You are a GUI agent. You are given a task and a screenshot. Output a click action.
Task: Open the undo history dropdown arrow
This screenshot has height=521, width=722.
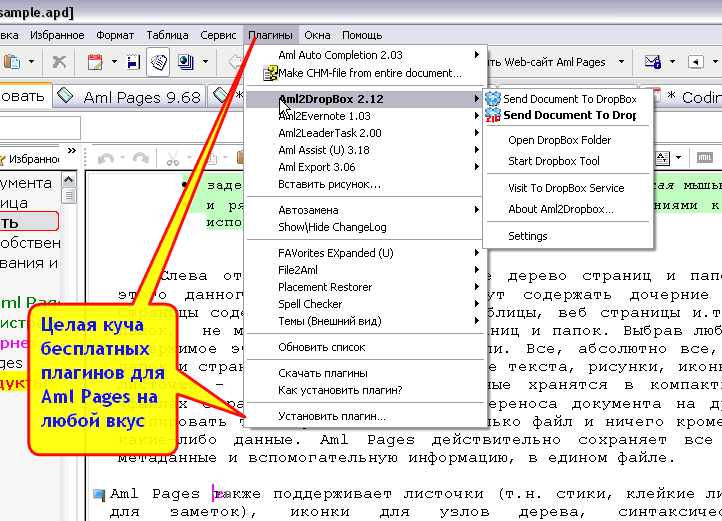click(122, 158)
